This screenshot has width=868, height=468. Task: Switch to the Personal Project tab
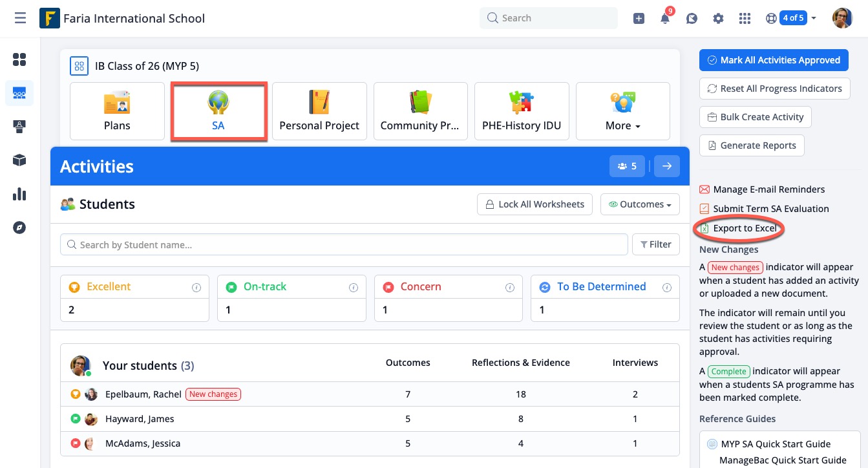[319, 111]
